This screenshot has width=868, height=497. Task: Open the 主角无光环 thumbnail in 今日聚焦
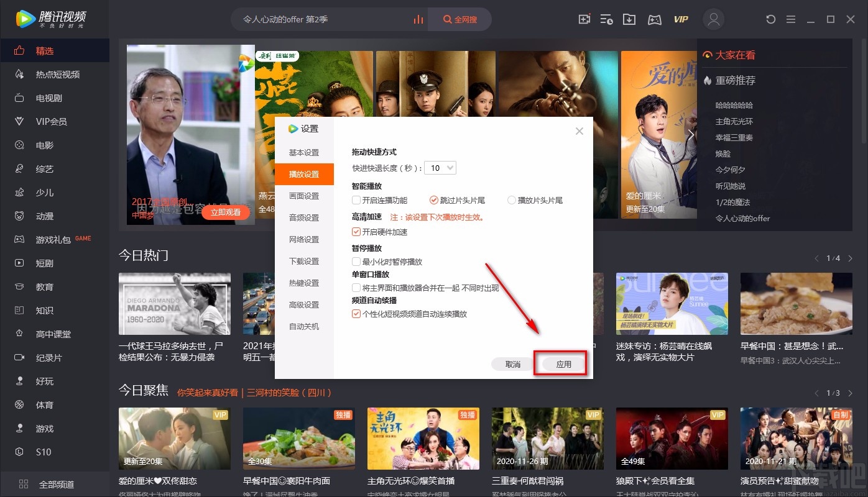pos(423,438)
